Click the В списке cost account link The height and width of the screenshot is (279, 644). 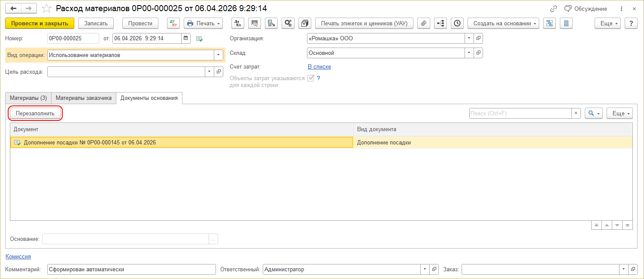319,66
